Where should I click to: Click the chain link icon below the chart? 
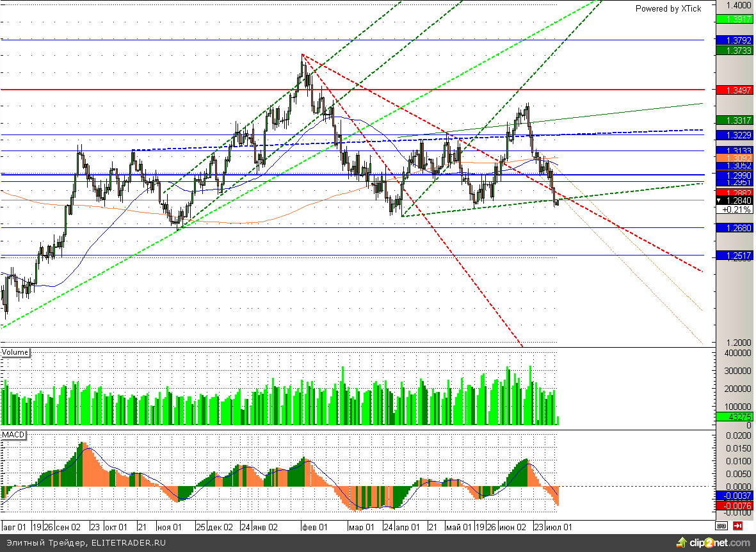pyautogui.click(x=722, y=526)
